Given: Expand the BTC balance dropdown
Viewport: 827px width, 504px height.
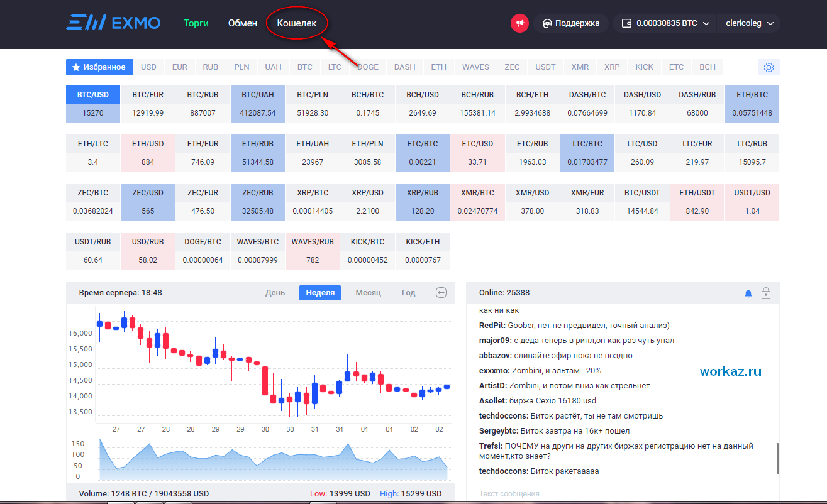Looking at the screenshot, I should click(665, 23).
